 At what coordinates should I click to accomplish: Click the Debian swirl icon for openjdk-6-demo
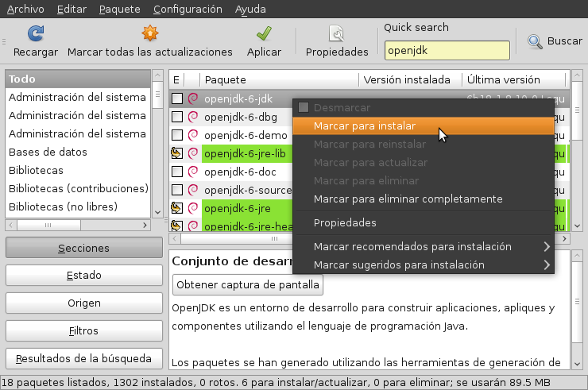point(193,135)
